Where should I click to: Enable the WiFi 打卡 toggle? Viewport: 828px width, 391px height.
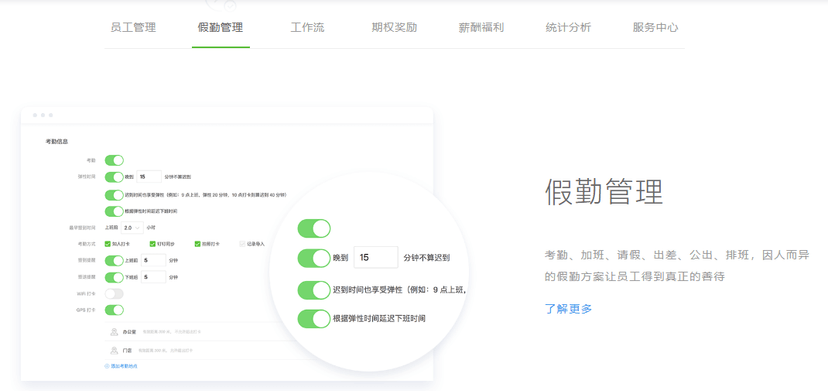114,293
